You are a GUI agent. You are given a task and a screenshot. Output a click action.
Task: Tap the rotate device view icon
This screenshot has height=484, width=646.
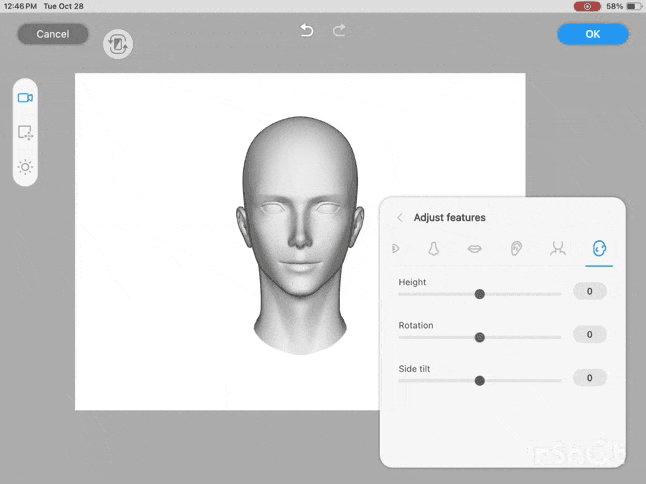(118, 44)
